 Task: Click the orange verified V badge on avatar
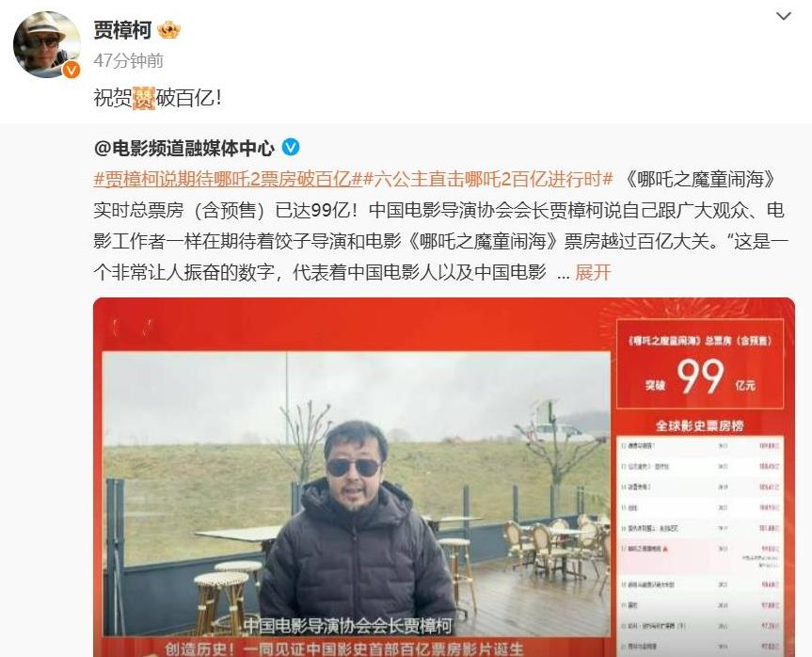click(71, 70)
